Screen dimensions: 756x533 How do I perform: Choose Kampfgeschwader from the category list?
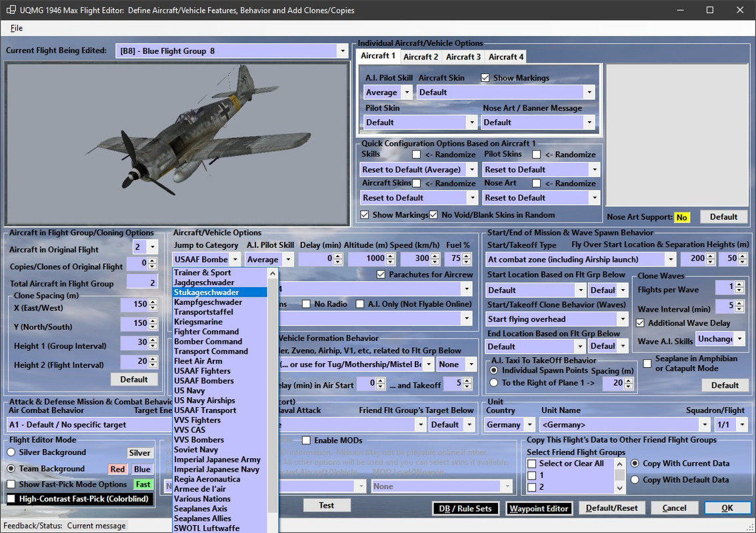219,302
